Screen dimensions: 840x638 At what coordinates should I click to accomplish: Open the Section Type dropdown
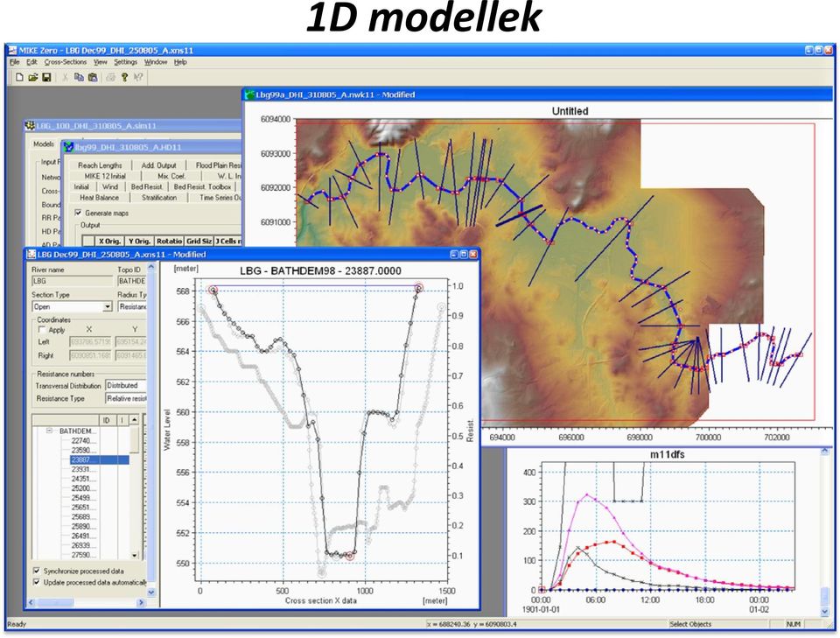(107, 307)
